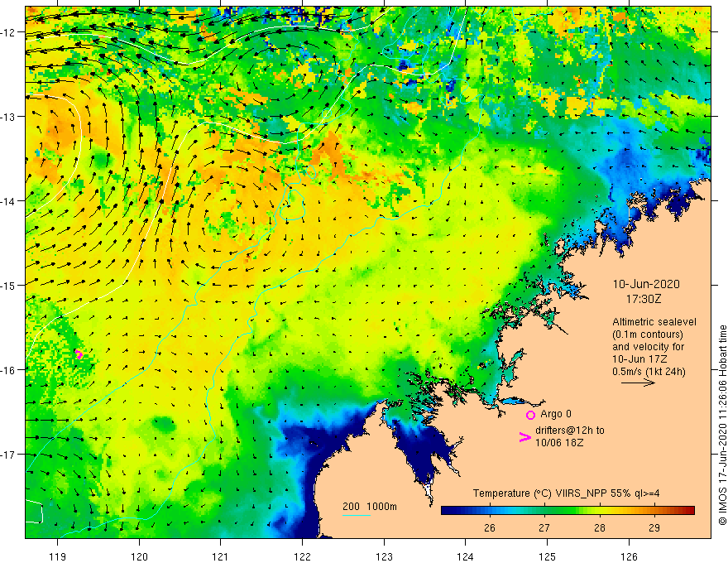
Task: Click the 'Temperature (°C) VIIRS_NPP 55% ql>=4' title
Action: point(566,493)
